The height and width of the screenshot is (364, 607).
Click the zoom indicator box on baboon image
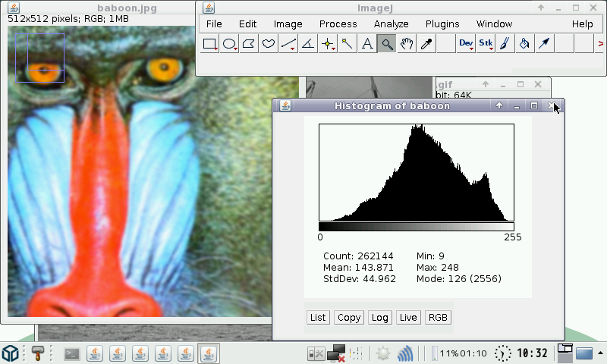tap(40, 58)
